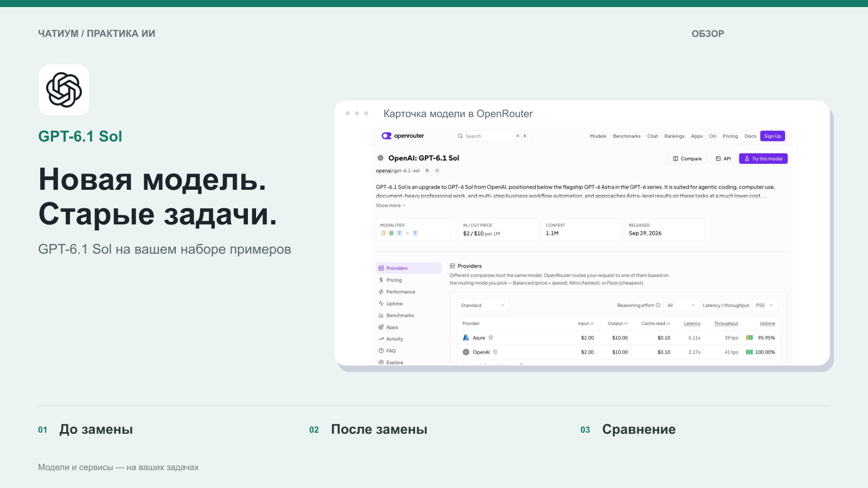The height and width of the screenshot is (488, 868).
Task: Open Chat in the top navigation
Action: coord(653,136)
